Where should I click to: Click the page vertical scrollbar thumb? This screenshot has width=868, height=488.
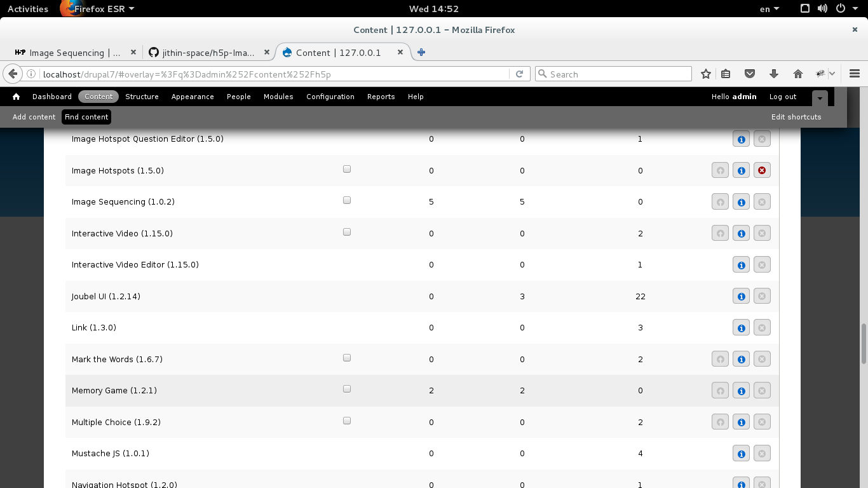[x=864, y=344]
